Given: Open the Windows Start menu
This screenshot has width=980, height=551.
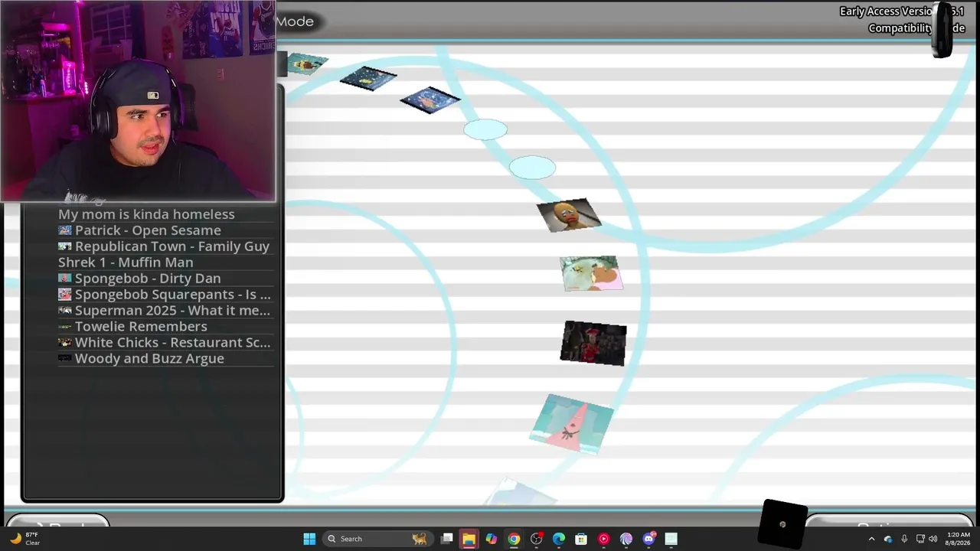Looking at the screenshot, I should (309, 539).
